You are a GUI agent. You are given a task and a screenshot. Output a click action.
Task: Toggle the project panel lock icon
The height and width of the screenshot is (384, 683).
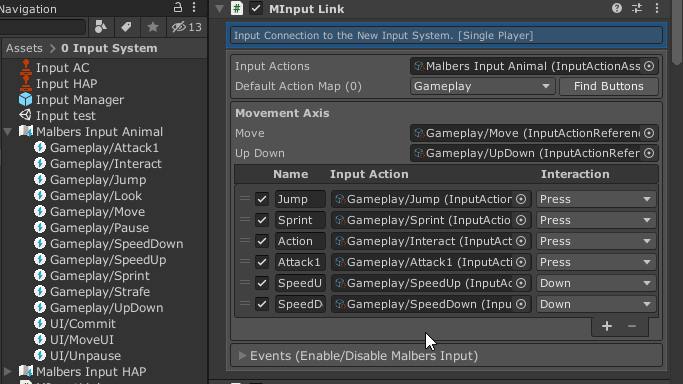pos(178,7)
